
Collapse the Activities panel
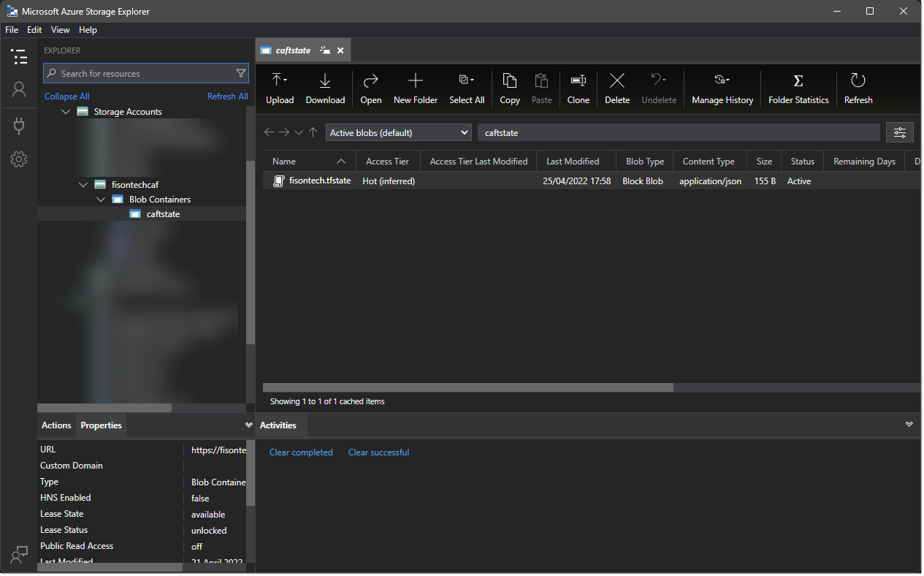909,424
